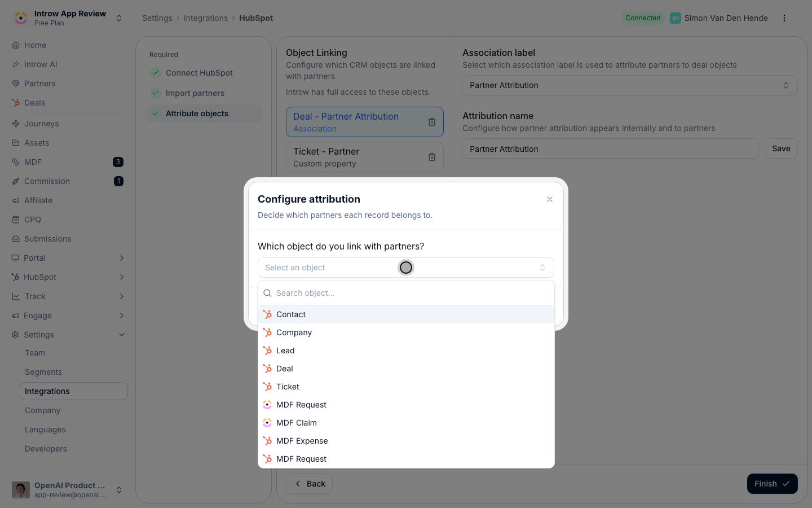Pick MDF Claim from the object list

(406, 423)
